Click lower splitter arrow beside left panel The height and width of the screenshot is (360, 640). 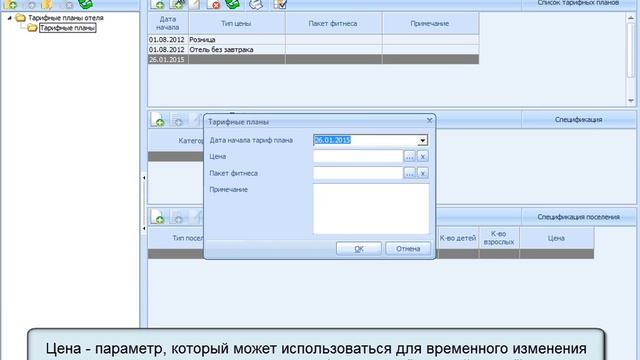click(144, 229)
